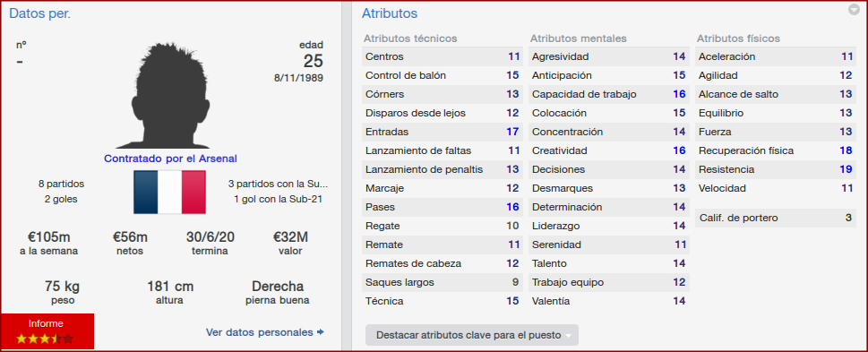This screenshot has height=352, width=868.
Task: Open 'Ver datos personales' link
Action: 259,332
